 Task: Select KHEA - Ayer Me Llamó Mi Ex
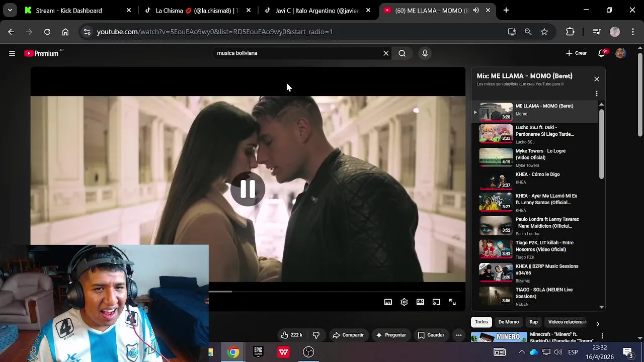coord(535,203)
